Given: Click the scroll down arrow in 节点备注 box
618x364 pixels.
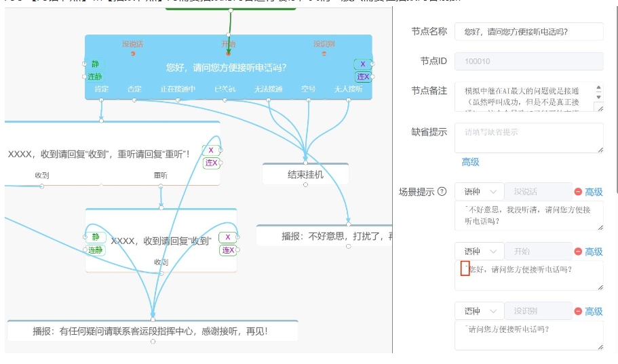Looking at the screenshot, I should tap(599, 97).
